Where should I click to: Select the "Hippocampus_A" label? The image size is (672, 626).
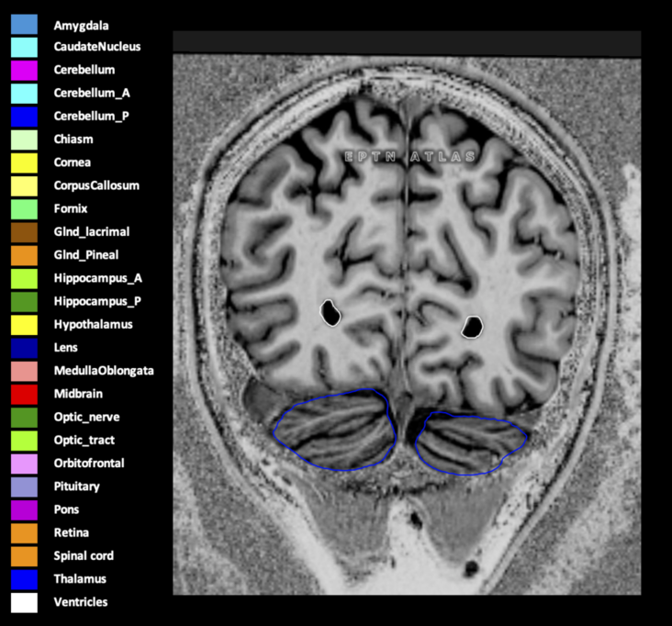[x=97, y=278]
